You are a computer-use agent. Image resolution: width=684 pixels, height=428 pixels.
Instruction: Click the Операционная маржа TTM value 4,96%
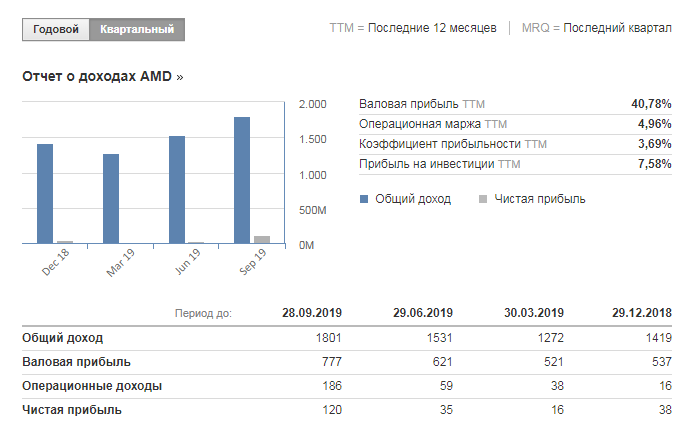pyautogui.click(x=654, y=124)
